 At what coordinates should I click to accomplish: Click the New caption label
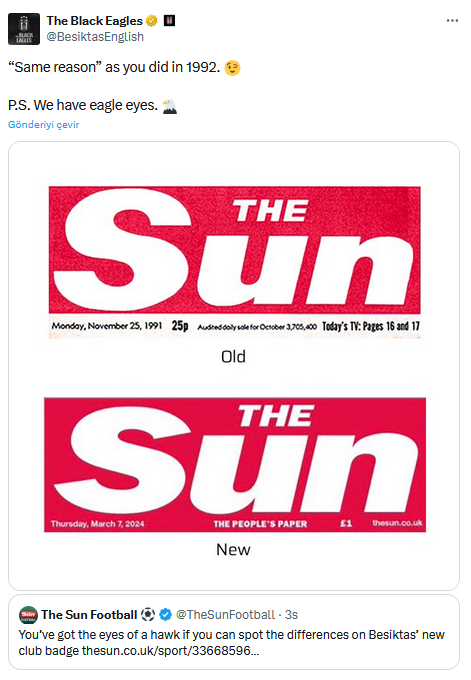(233, 549)
